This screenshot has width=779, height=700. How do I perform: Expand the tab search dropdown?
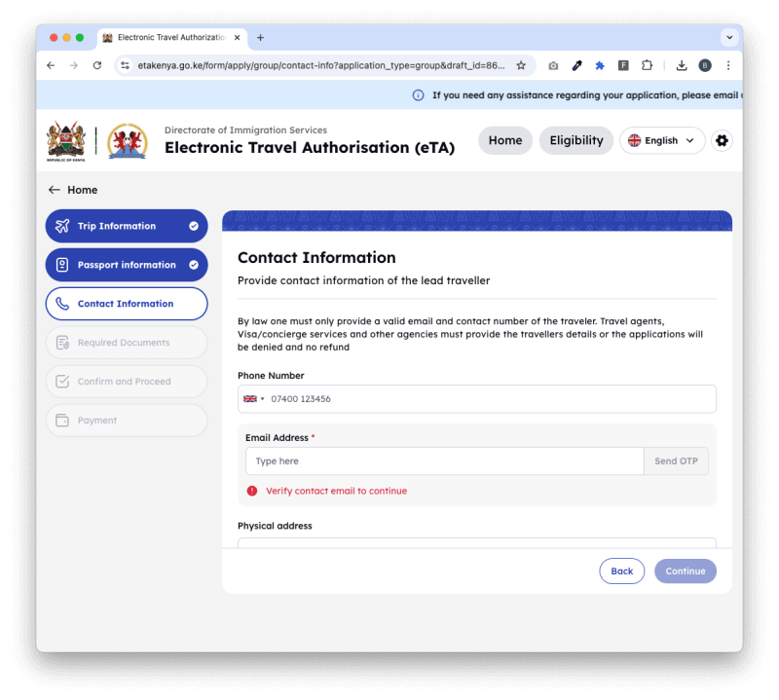coord(729,37)
